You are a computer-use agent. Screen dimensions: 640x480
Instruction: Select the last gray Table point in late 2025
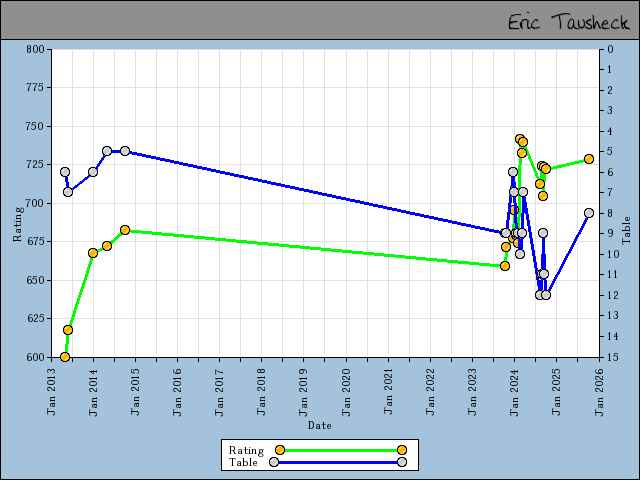(x=589, y=213)
